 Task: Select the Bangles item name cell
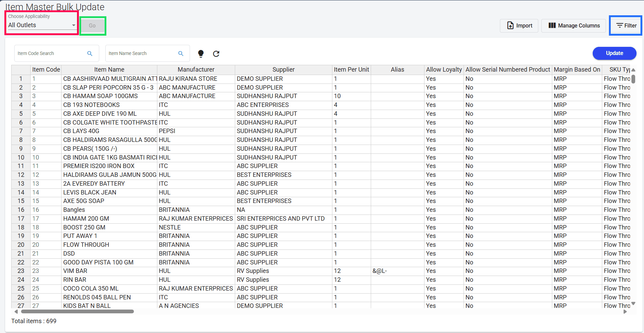[x=109, y=210]
